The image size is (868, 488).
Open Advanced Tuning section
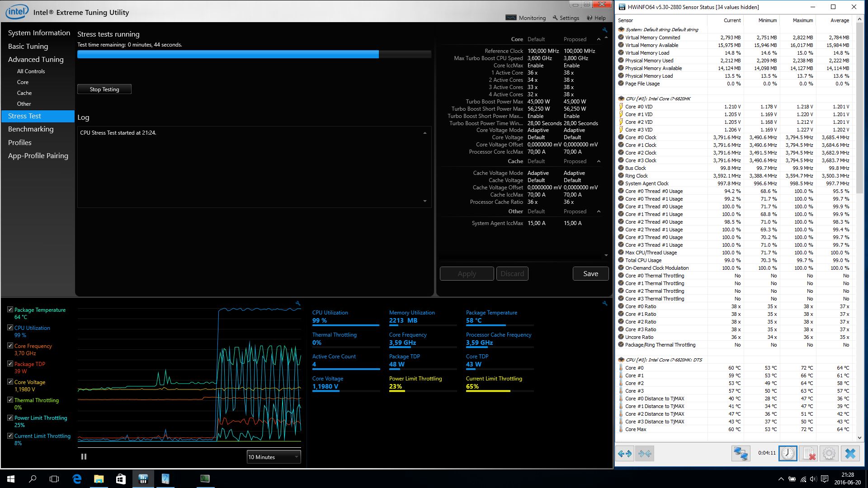[x=36, y=60]
